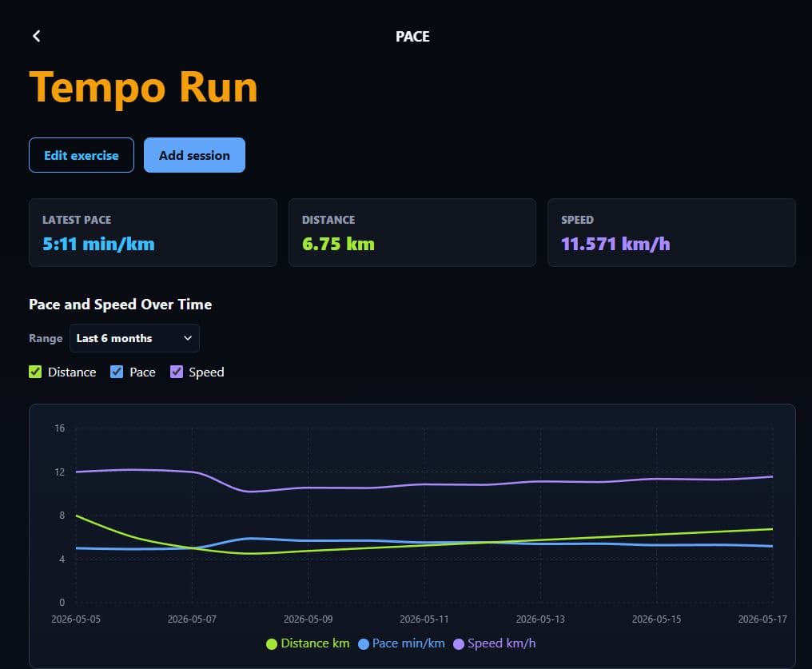Uncheck the Distance checkbox
Viewport: 812px width, 669px height.
point(35,372)
